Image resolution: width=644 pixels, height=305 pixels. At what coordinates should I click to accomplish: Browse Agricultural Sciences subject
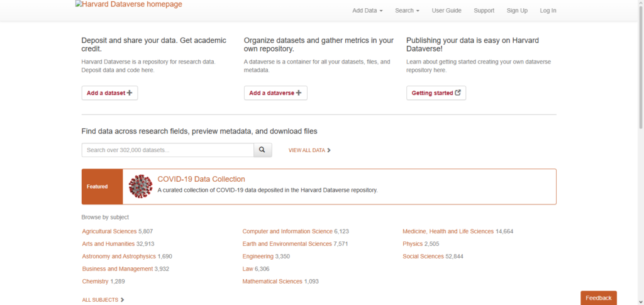(x=109, y=231)
